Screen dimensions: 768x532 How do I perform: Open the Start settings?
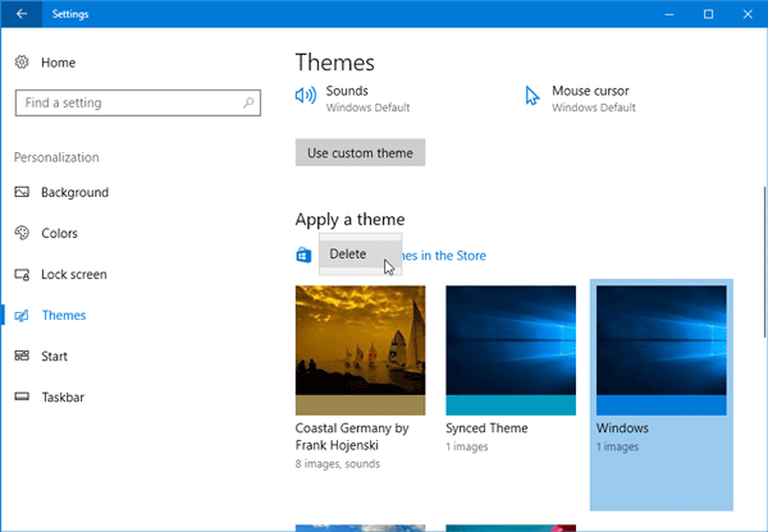55,356
